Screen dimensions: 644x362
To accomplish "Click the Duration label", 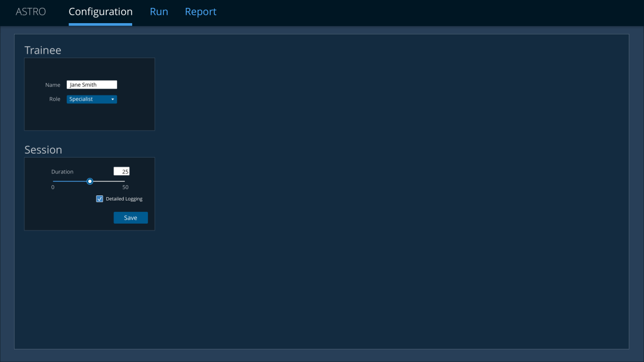I will click(x=63, y=172).
